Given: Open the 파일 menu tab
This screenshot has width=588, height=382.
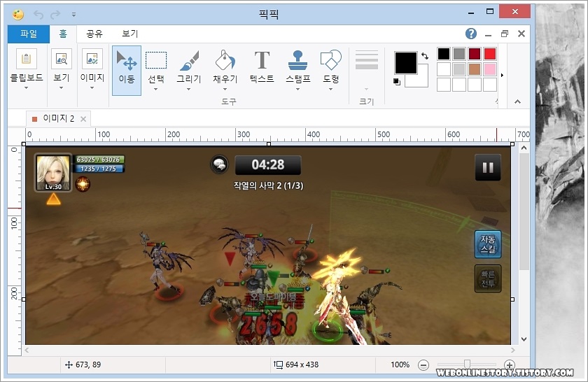Looking at the screenshot, I should [x=29, y=34].
